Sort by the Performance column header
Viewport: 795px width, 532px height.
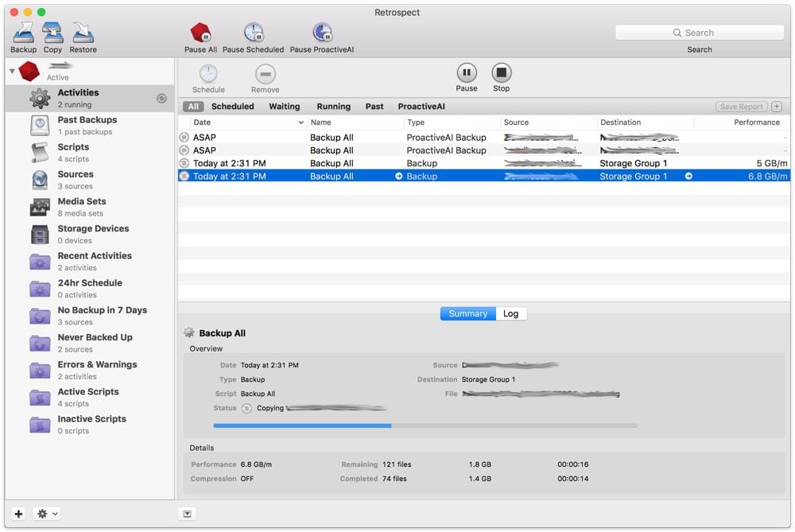[x=742, y=122]
